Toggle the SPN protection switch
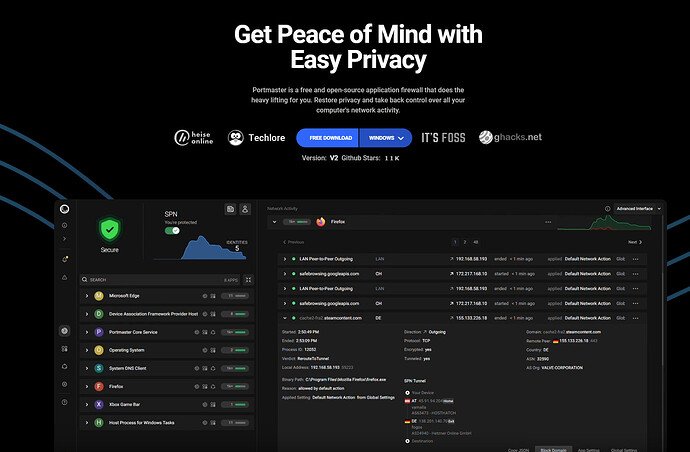Viewport: 690px width, 452px height. [173, 231]
